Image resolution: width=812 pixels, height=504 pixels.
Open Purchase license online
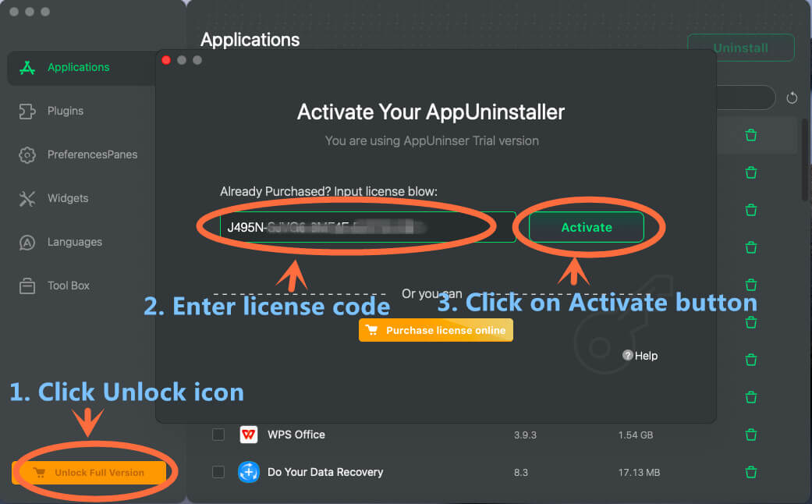pos(435,330)
